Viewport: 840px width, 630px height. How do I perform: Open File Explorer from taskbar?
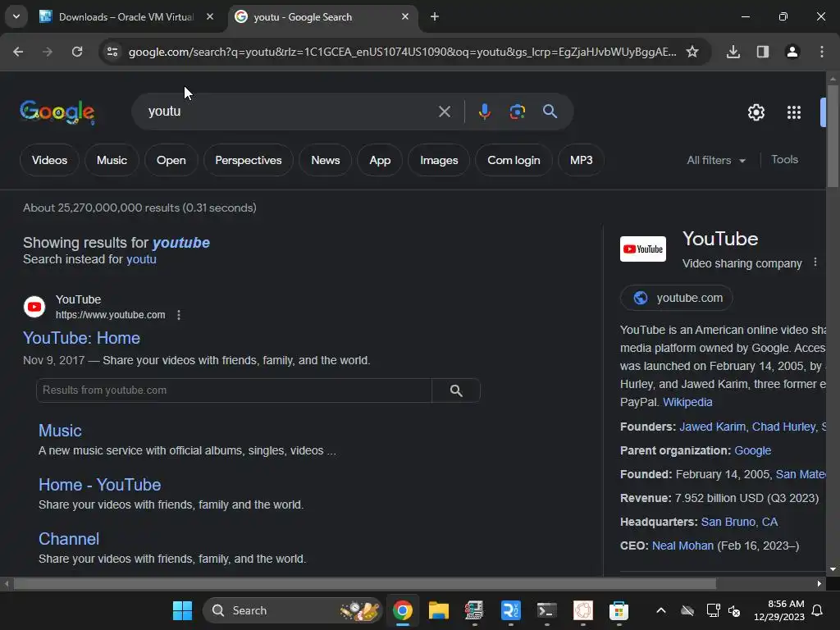pyautogui.click(x=438, y=610)
